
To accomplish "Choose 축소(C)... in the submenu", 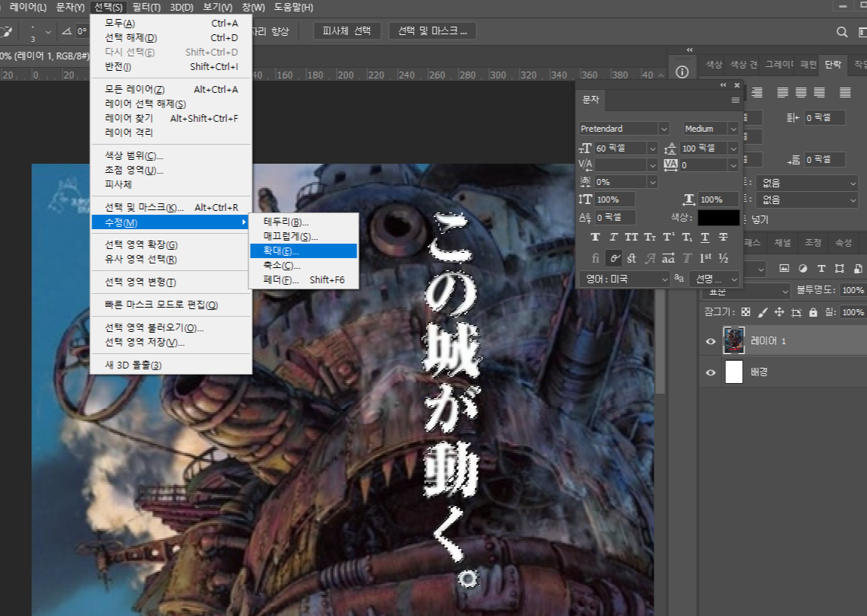I will (303, 265).
